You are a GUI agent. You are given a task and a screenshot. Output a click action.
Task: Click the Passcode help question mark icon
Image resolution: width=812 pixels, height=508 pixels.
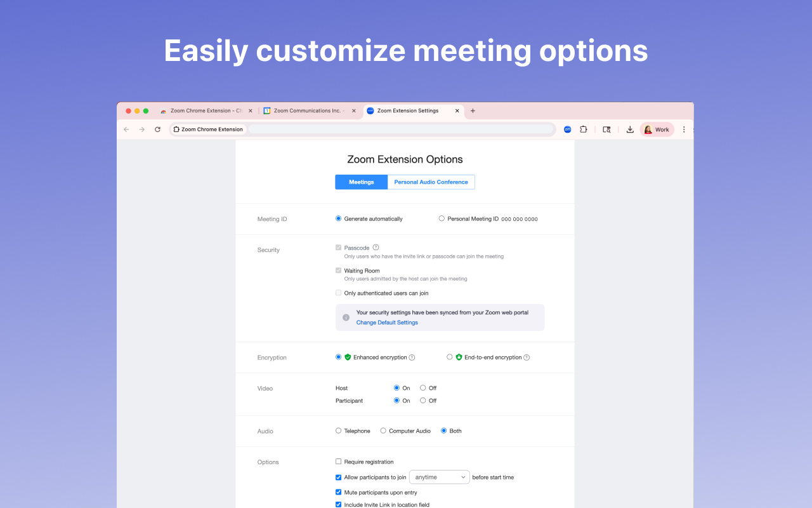(376, 247)
